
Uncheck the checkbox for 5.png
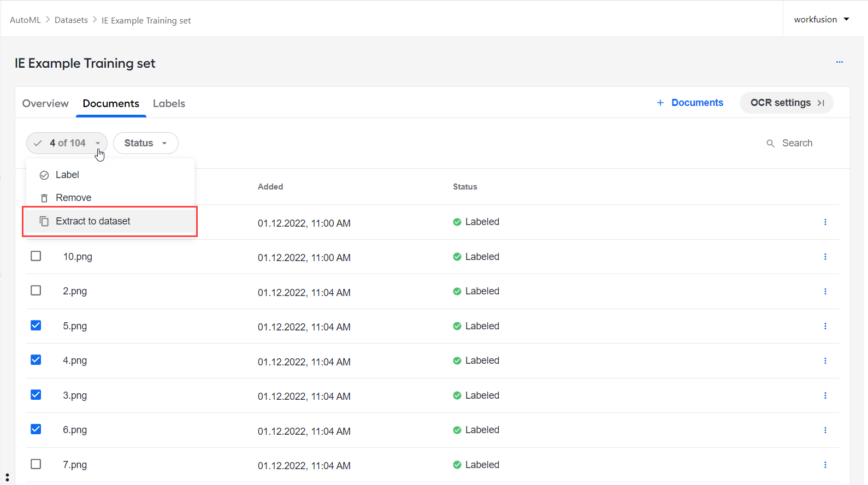[x=36, y=326]
